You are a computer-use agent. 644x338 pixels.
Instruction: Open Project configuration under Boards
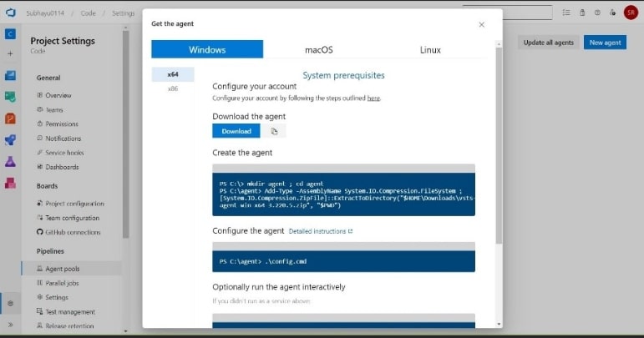[x=74, y=204]
